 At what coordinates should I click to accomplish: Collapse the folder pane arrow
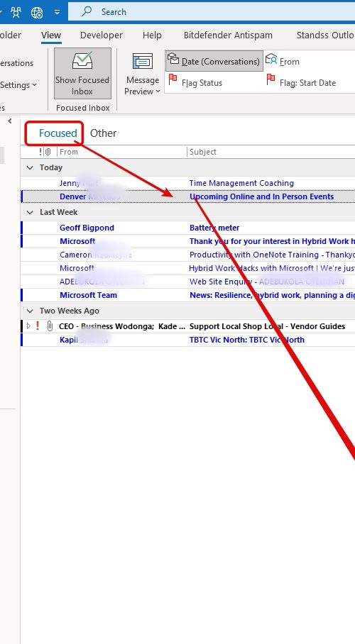pos(10,121)
